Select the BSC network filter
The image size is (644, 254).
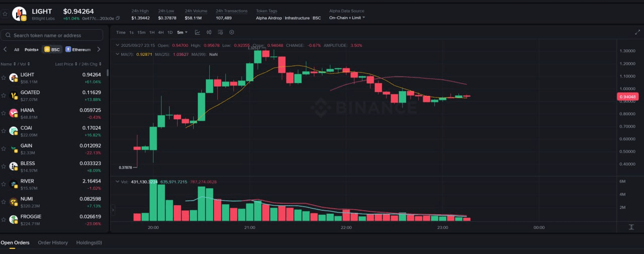click(52, 49)
